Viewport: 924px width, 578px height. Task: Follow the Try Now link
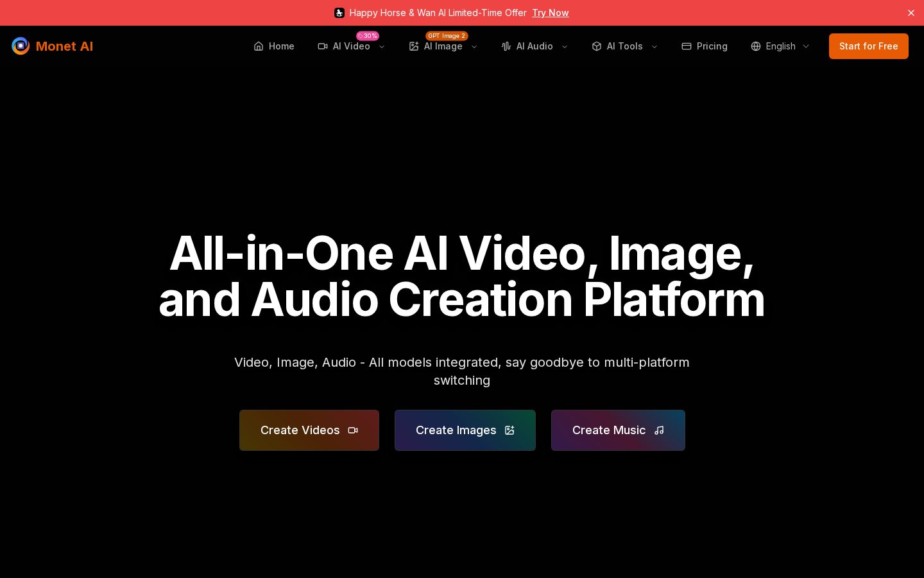click(x=551, y=13)
